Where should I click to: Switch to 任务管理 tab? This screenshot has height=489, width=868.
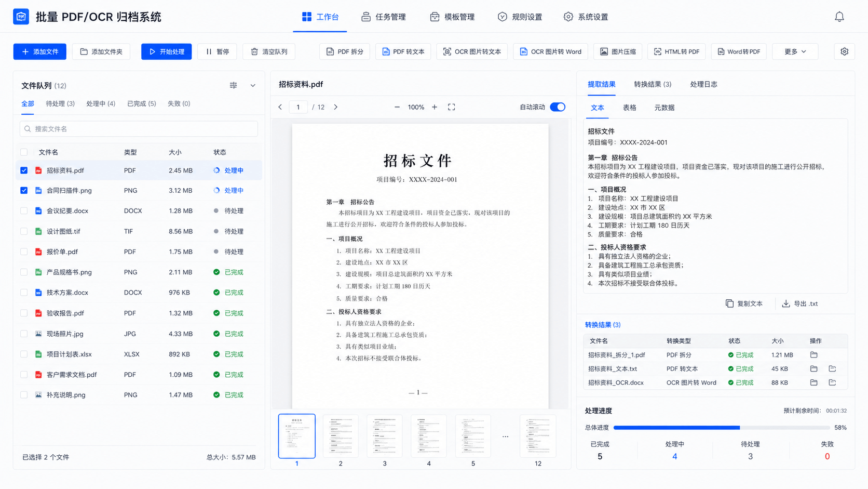[384, 17]
